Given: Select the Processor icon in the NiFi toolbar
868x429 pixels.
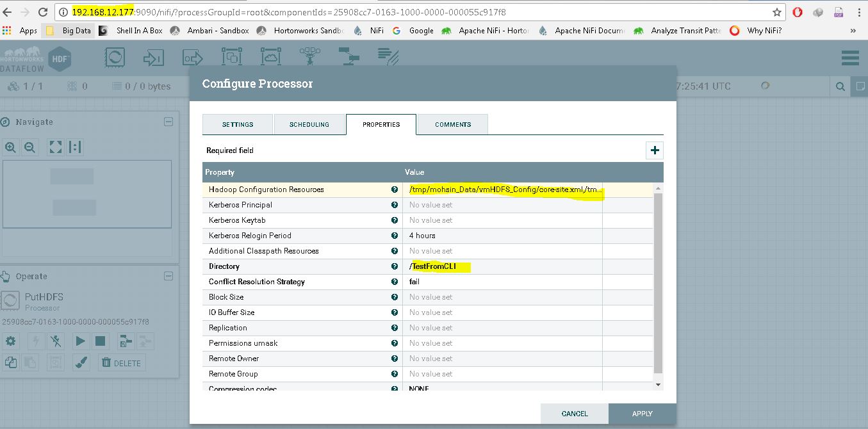Looking at the screenshot, I should point(115,56).
